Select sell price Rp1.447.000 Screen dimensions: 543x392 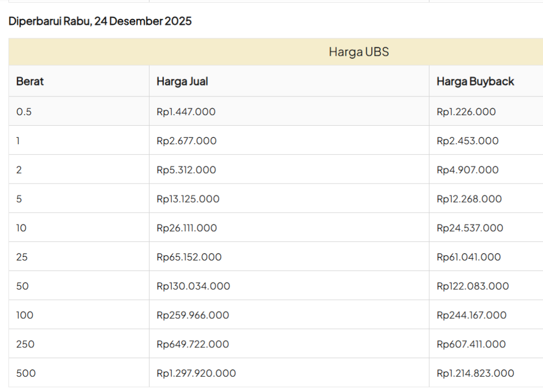click(186, 111)
